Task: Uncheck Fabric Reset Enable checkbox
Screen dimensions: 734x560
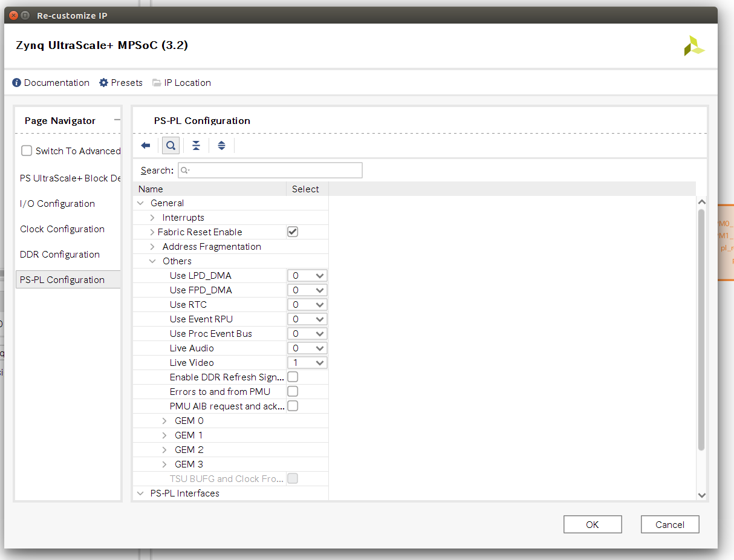Action: (293, 232)
